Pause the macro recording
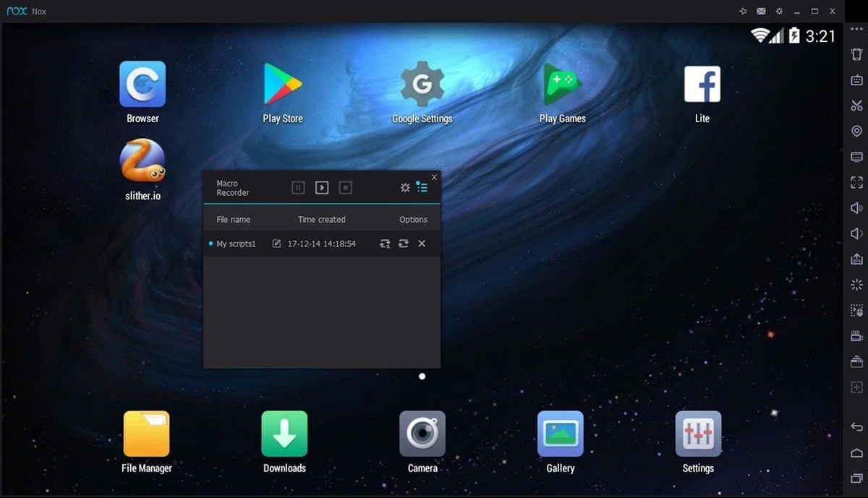 (x=298, y=188)
